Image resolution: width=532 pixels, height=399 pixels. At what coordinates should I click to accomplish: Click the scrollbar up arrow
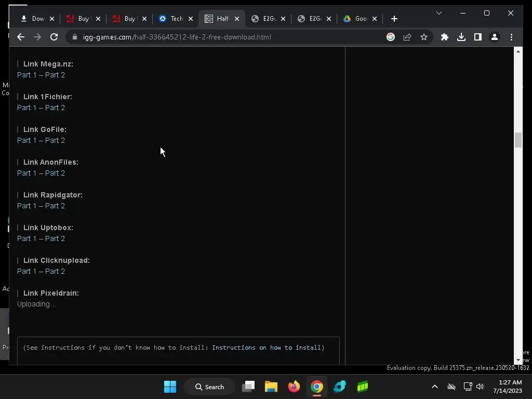coord(518,51)
